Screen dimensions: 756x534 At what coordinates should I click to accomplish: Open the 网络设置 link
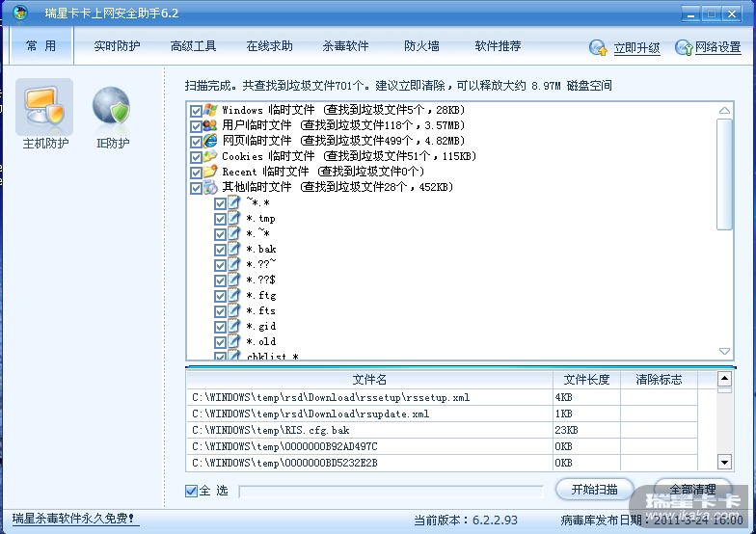[717, 47]
